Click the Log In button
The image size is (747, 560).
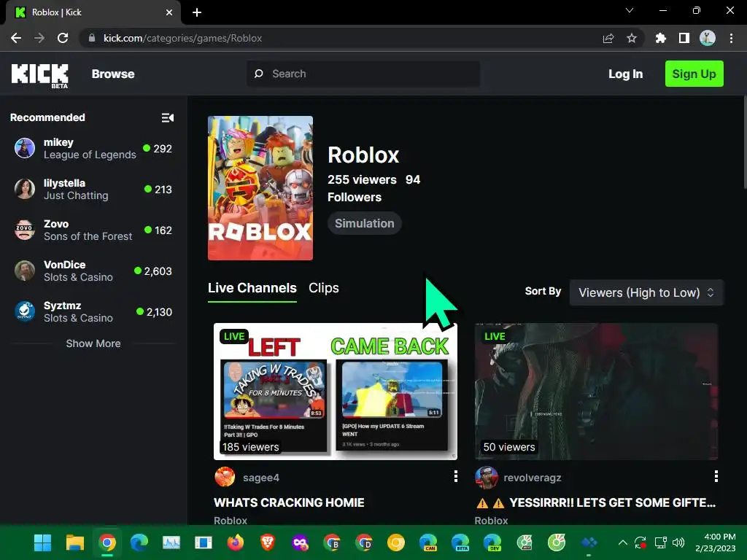625,74
